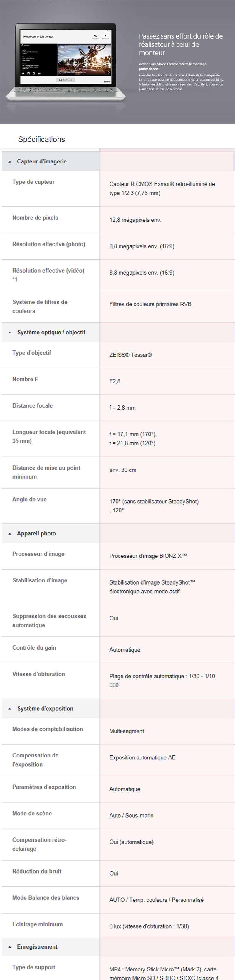Click the YouTube icon beside Instagram
235x980 pixels.
click(x=39, y=74)
